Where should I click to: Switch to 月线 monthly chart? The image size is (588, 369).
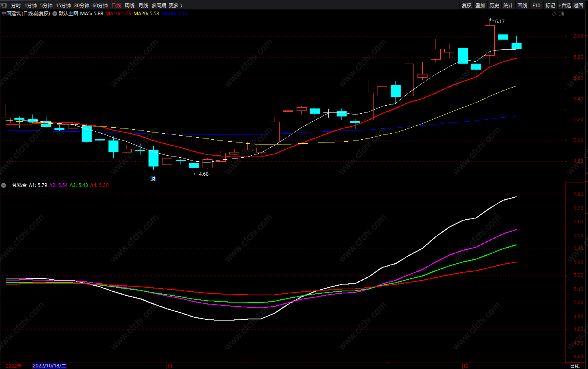tap(143, 5)
